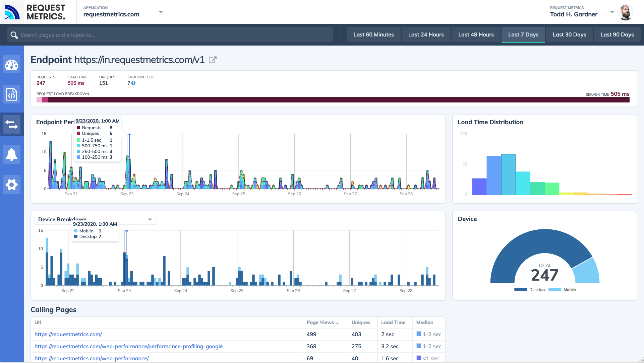This screenshot has height=363, width=644.
Task: Open the https://requestmetrics.com/ calling page link
Action: (68, 334)
